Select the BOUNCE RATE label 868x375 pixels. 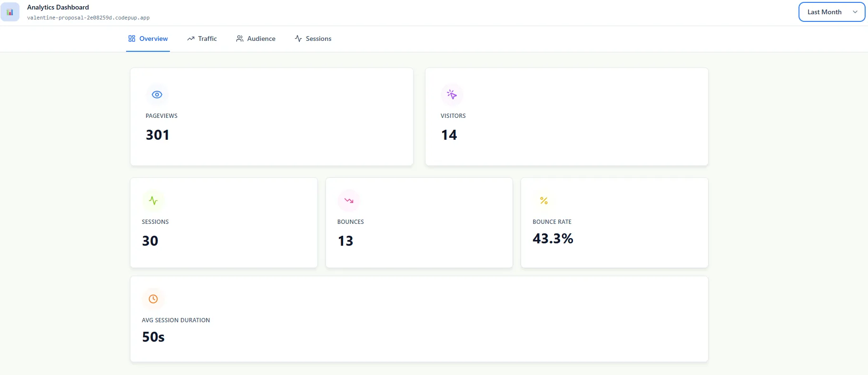552,222
